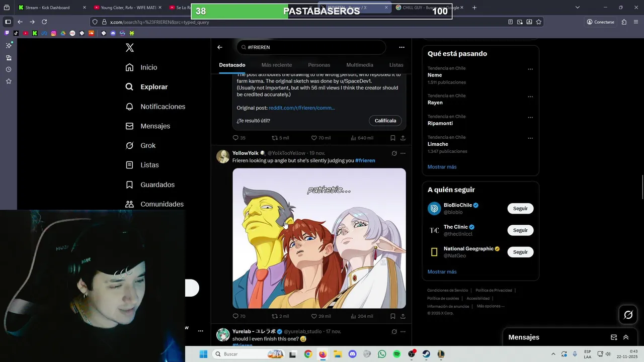Screen dimensions: 644x362
Task: Open the @YolkTooYellow handle link
Action: coord(286,153)
